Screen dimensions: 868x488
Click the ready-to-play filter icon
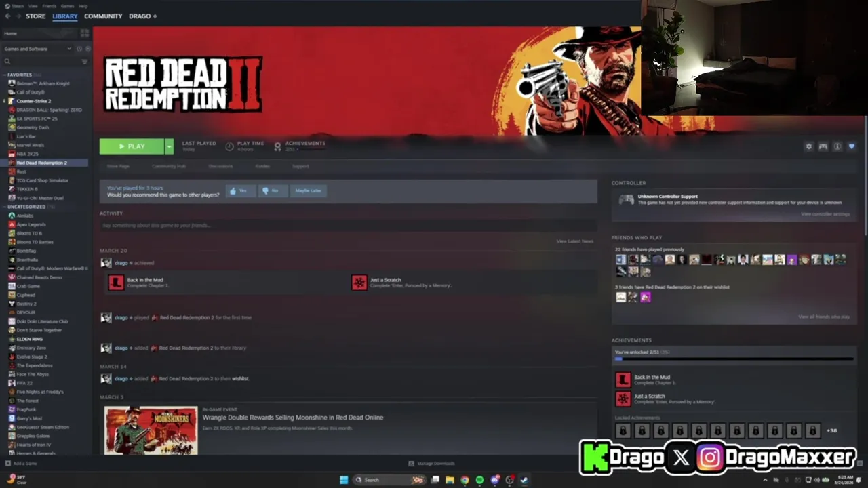point(87,49)
